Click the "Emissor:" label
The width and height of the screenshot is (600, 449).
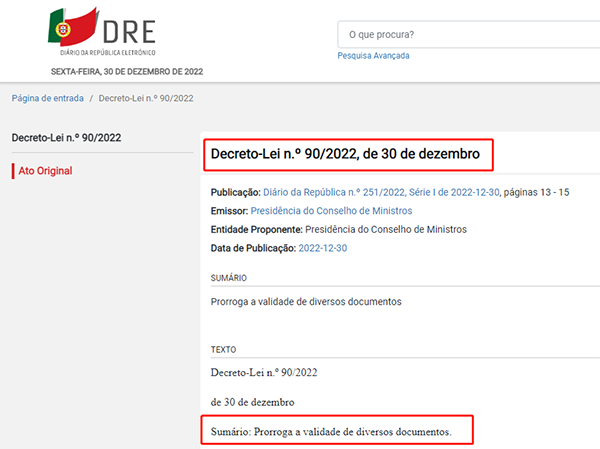tap(230, 211)
